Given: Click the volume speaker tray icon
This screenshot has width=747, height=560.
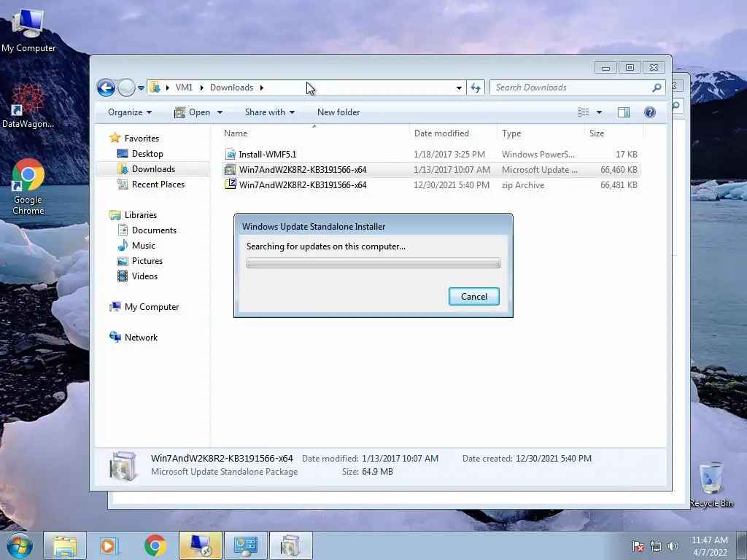Looking at the screenshot, I should point(673,546).
